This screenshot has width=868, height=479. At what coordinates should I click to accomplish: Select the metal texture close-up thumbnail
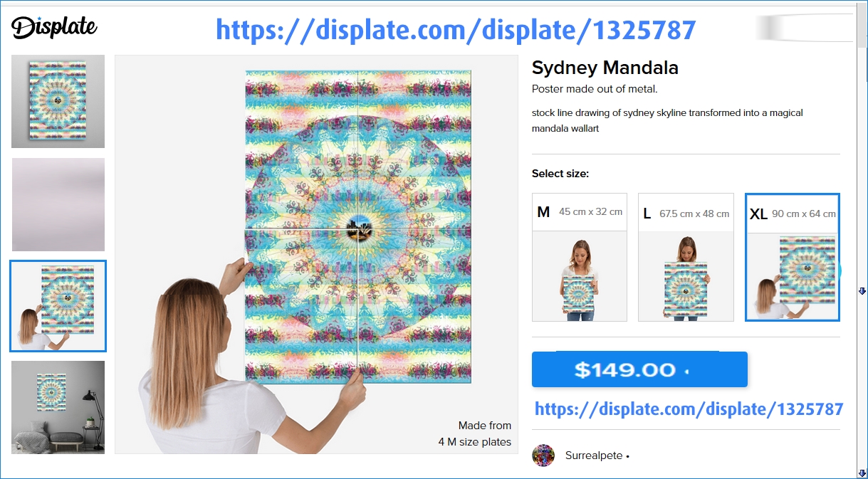pos(58,204)
